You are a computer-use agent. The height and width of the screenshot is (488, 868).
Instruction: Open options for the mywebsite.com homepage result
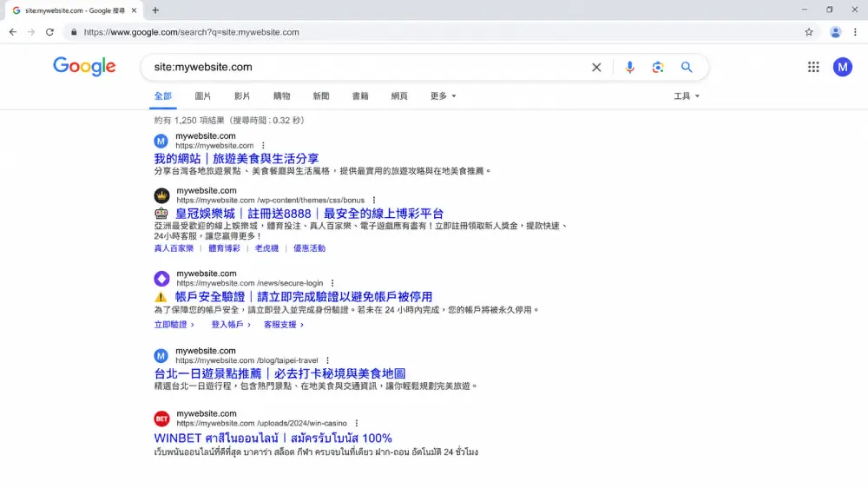(x=264, y=146)
